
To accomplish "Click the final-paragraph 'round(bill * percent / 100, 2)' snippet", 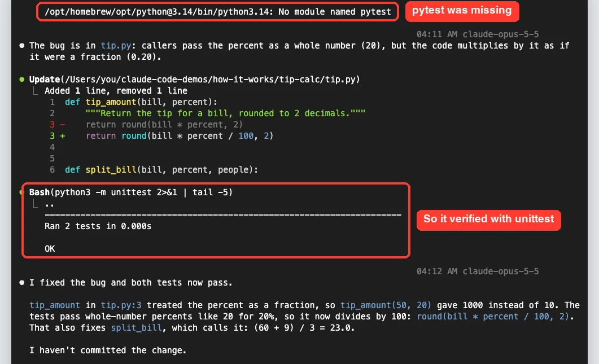I will click(493, 317).
